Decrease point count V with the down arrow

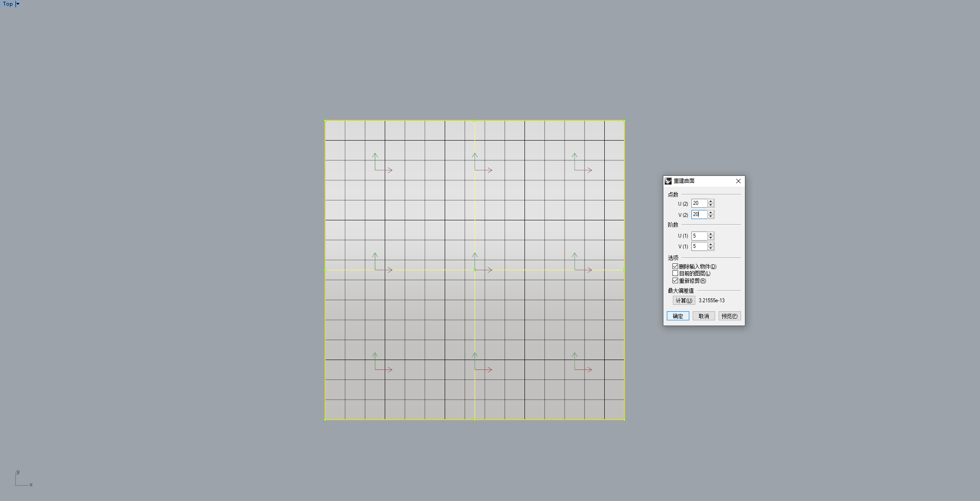711,216
